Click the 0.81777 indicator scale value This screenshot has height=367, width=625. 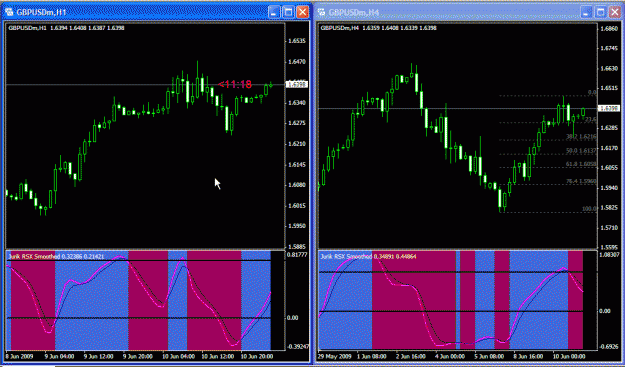coord(297,255)
